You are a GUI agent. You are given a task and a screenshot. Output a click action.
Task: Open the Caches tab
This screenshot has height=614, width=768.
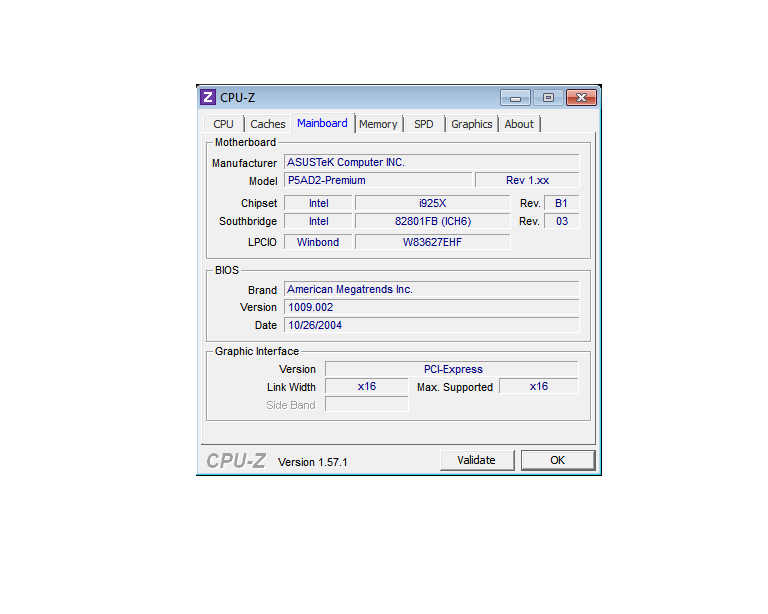267,124
